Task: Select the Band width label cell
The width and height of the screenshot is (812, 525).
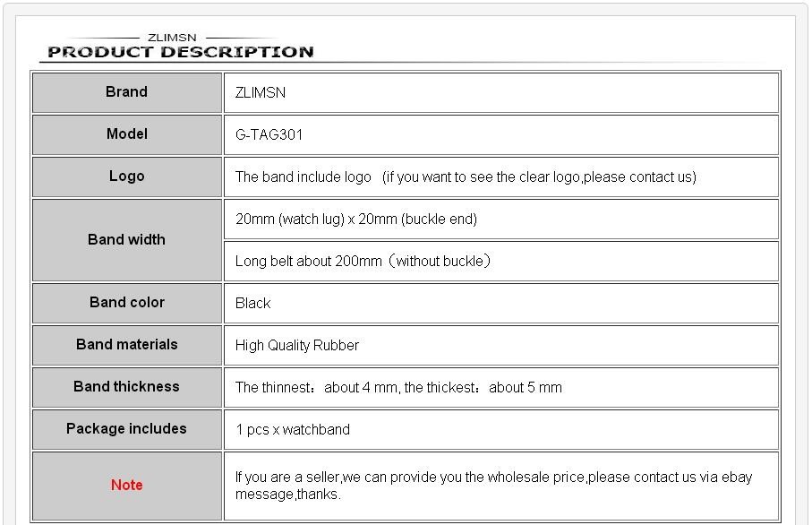Action: (127, 240)
